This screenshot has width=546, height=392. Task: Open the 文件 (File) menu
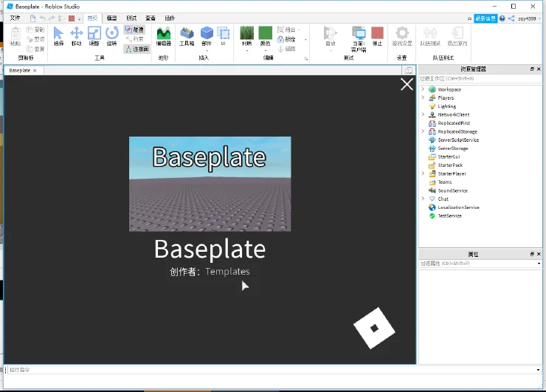(x=15, y=18)
